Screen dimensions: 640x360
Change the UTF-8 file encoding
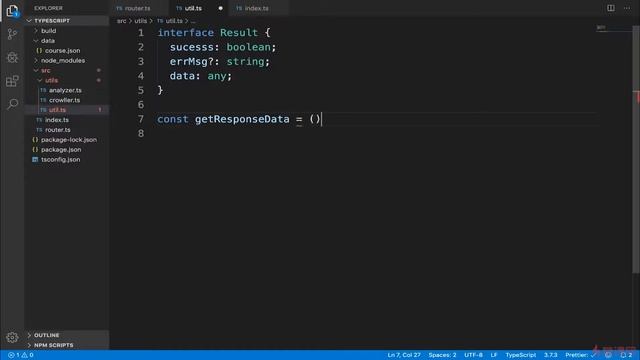473,355
